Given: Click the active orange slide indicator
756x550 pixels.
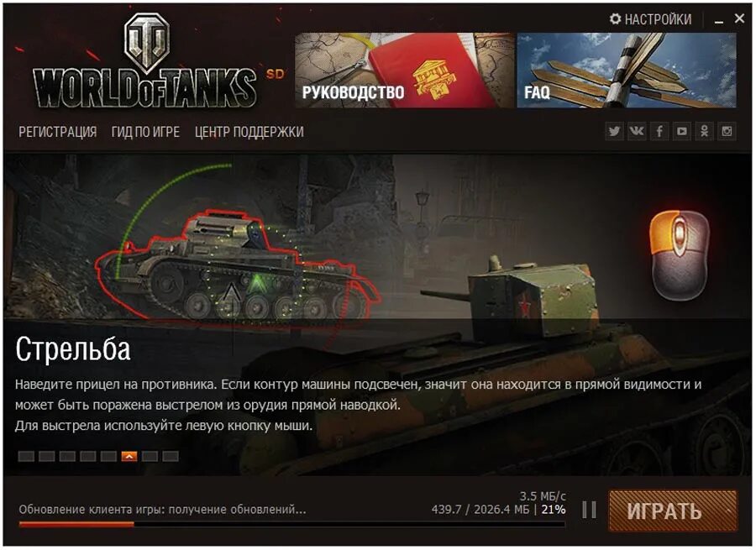Looking at the screenshot, I should (129, 456).
